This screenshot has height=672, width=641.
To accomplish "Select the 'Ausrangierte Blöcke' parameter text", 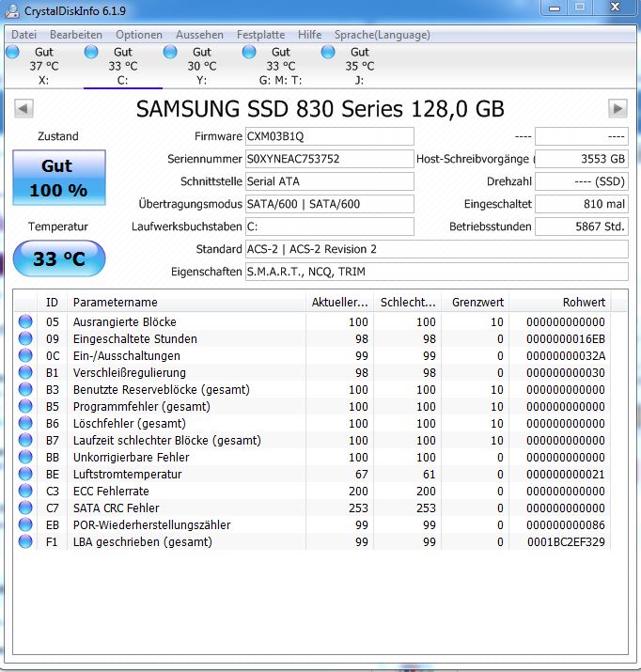I will 125,321.
